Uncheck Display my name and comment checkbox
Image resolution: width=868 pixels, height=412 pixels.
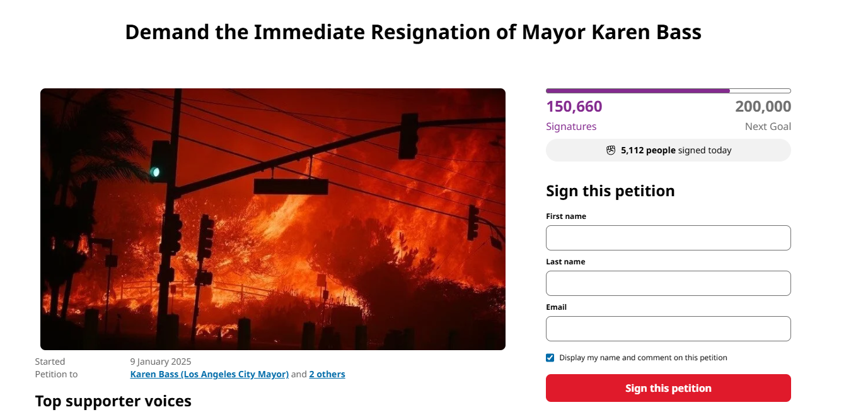pos(550,358)
